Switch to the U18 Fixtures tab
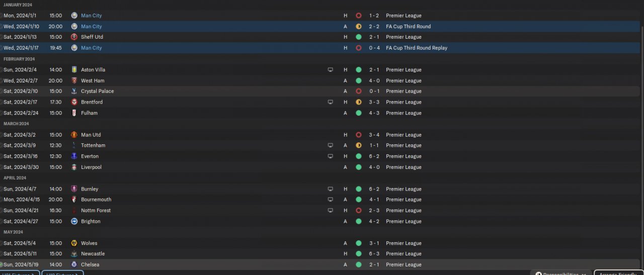The width and height of the screenshot is (644, 275). click(x=62, y=273)
